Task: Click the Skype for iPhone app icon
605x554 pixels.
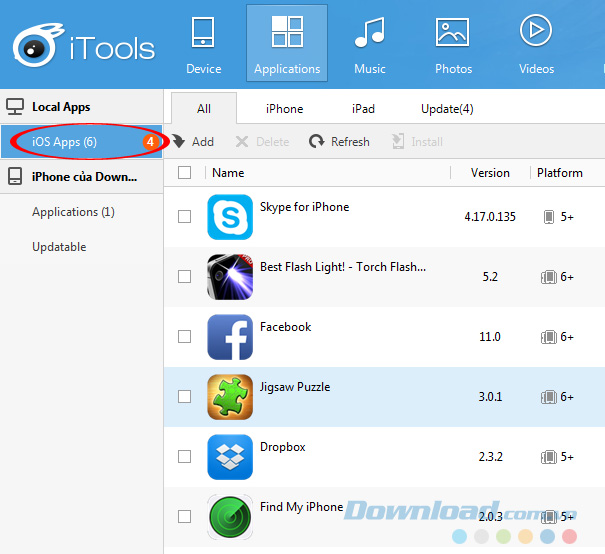Action: pos(230,217)
